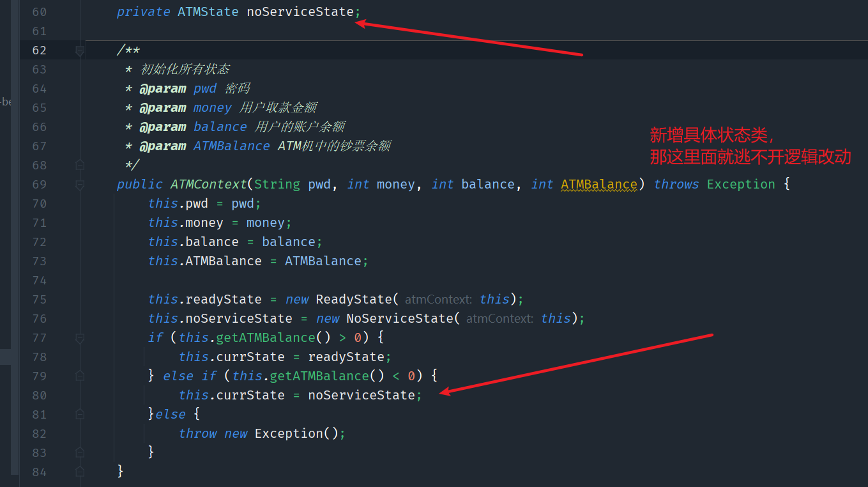Collapse the Javadoc comment fold at line 62
The width and height of the screenshot is (868, 487).
80,50
